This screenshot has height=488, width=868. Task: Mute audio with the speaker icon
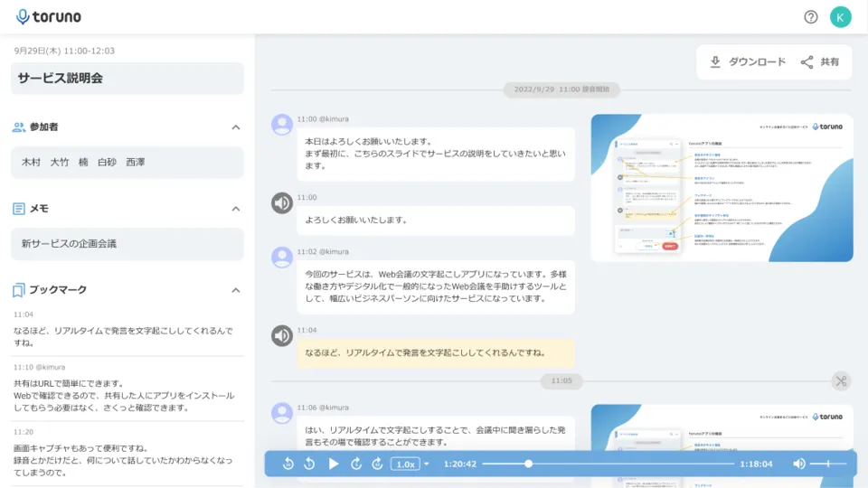tap(798, 465)
